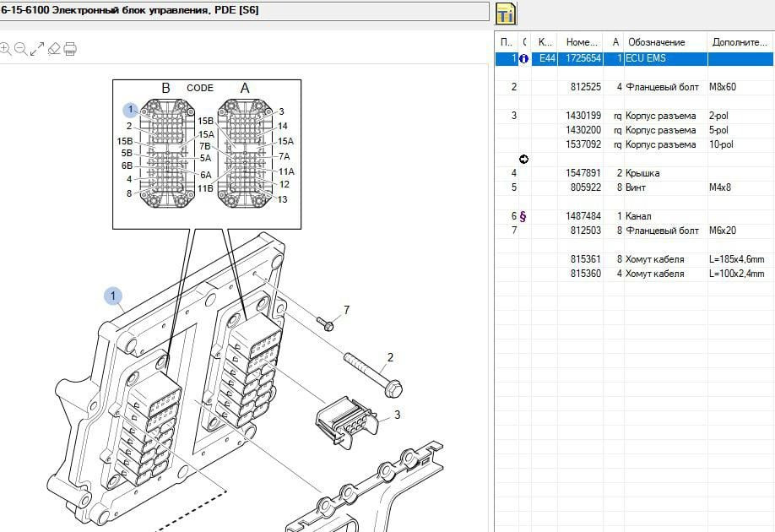Screen dimensions: 775x532
Task: Fit diagram to window with arrows icon
Action: pos(37,49)
